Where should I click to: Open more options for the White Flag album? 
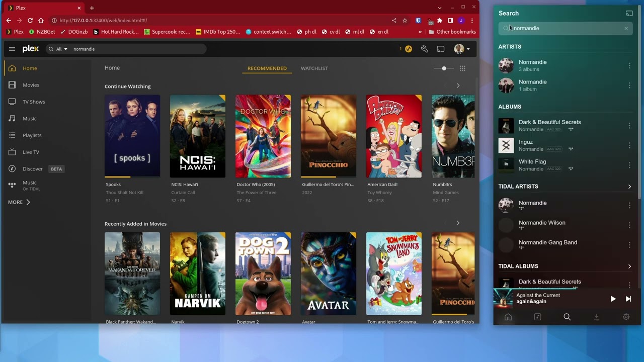(629, 165)
